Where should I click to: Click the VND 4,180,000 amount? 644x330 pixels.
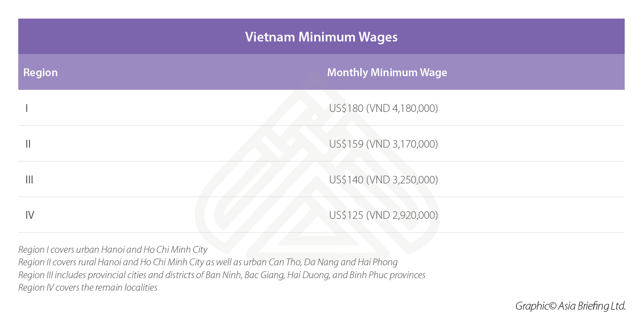click(402, 108)
